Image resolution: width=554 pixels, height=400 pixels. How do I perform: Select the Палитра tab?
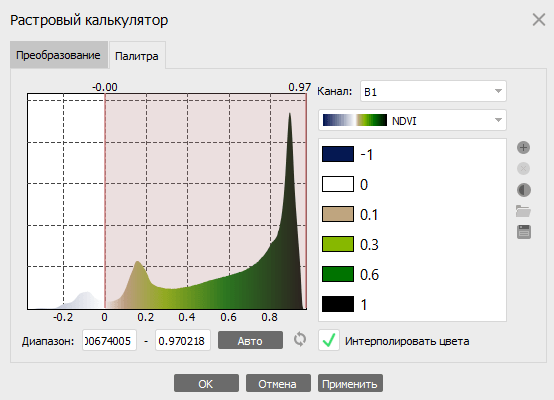[x=137, y=56]
